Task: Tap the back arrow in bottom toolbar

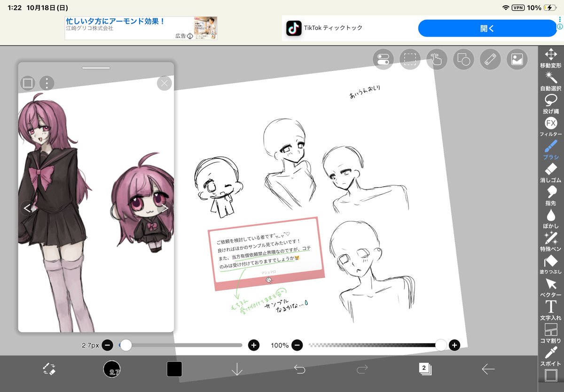Action: tap(488, 369)
